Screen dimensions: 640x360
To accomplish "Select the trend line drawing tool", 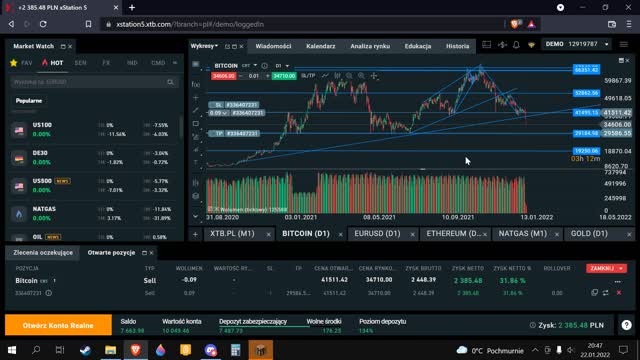I will coord(196,110).
